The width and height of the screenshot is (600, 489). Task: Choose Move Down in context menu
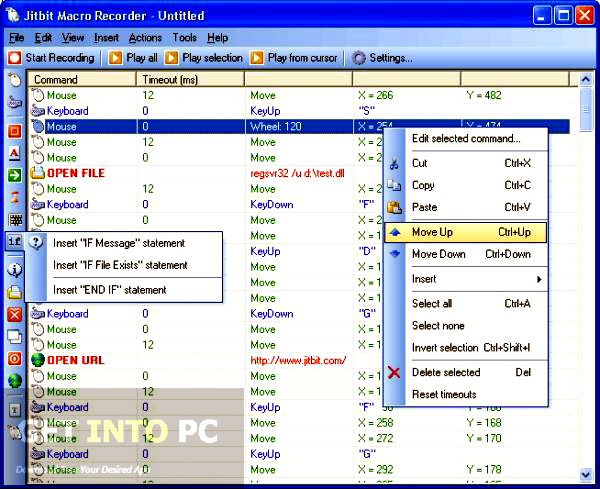point(466,254)
